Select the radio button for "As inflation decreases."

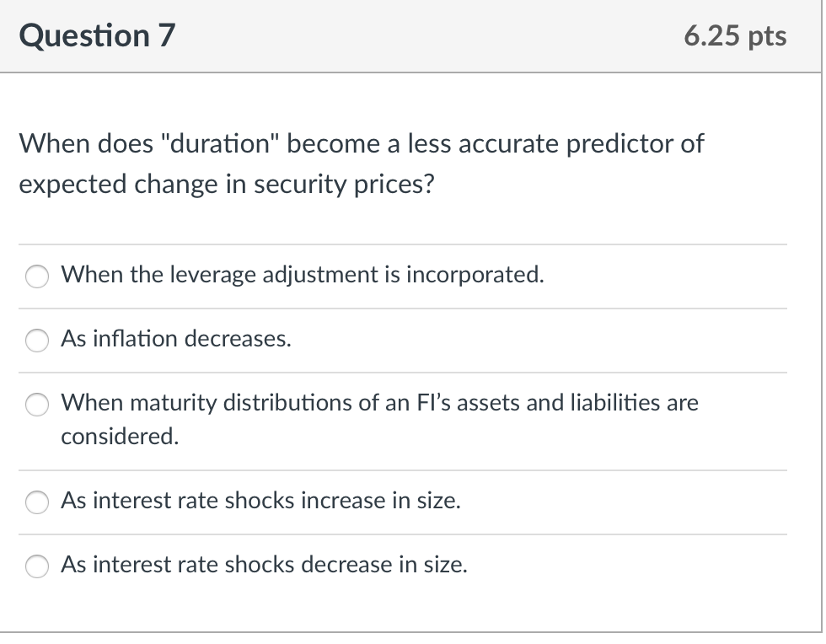click(36, 341)
